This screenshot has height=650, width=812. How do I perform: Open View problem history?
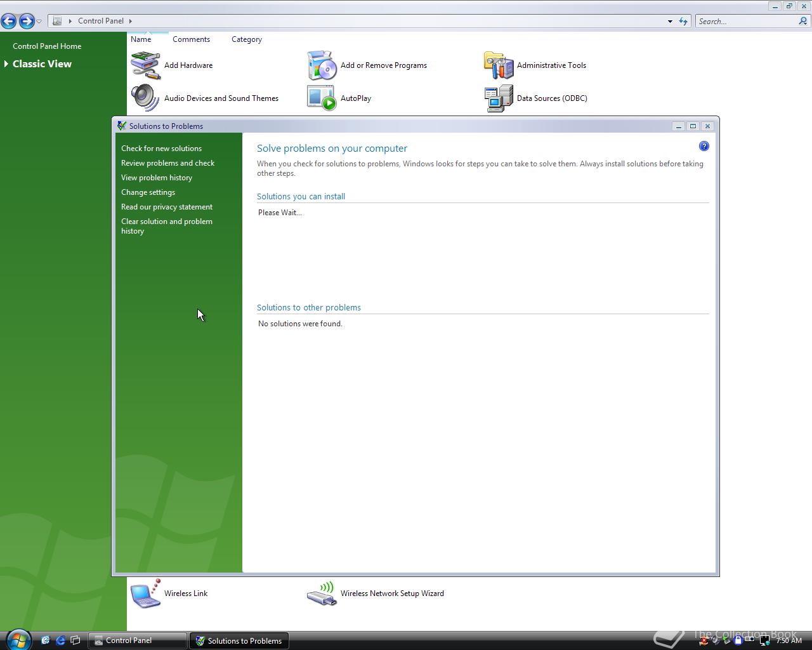tap(156, 178)
